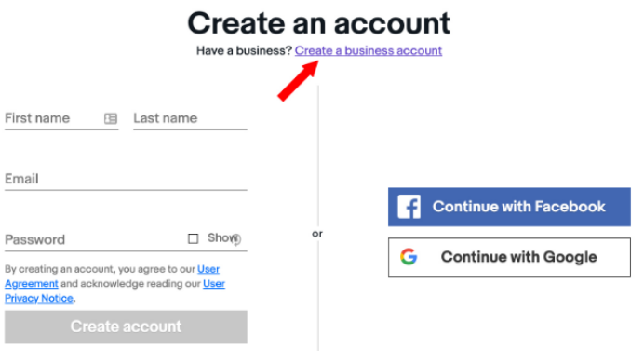Click the Show label beside the checkbox
The height and width of the screenshot is (352, 644).
tap(221, 238)
